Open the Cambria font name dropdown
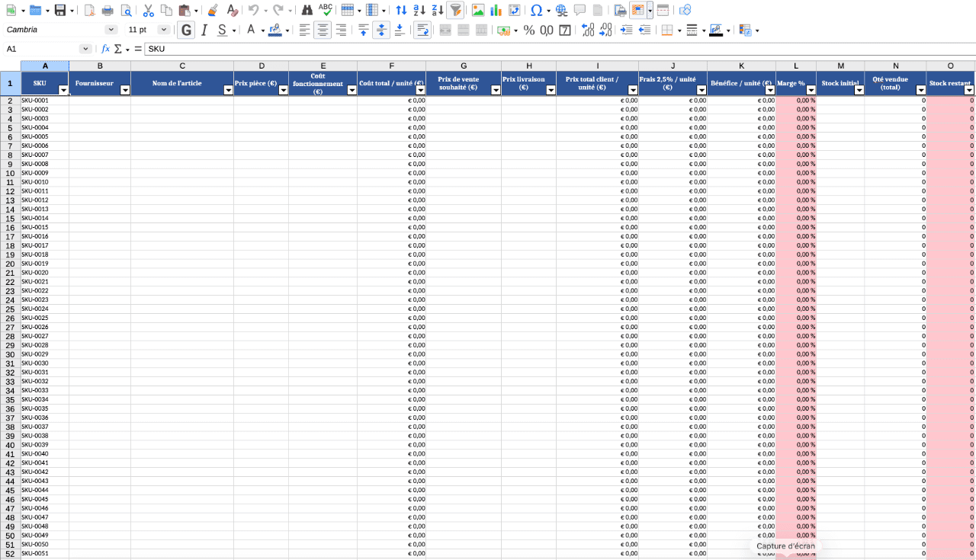The width and height of the screenshot is (976, 560). [x=111, y=30]
